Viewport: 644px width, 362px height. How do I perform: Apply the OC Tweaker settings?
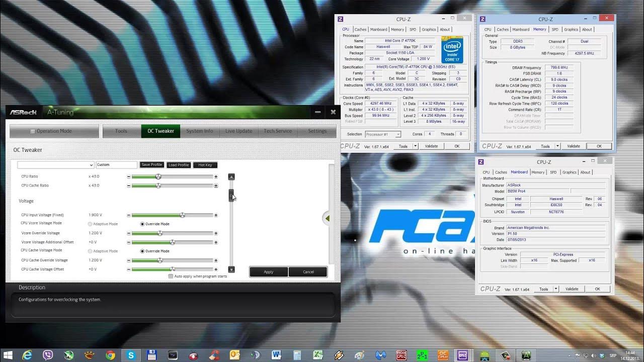269,272
